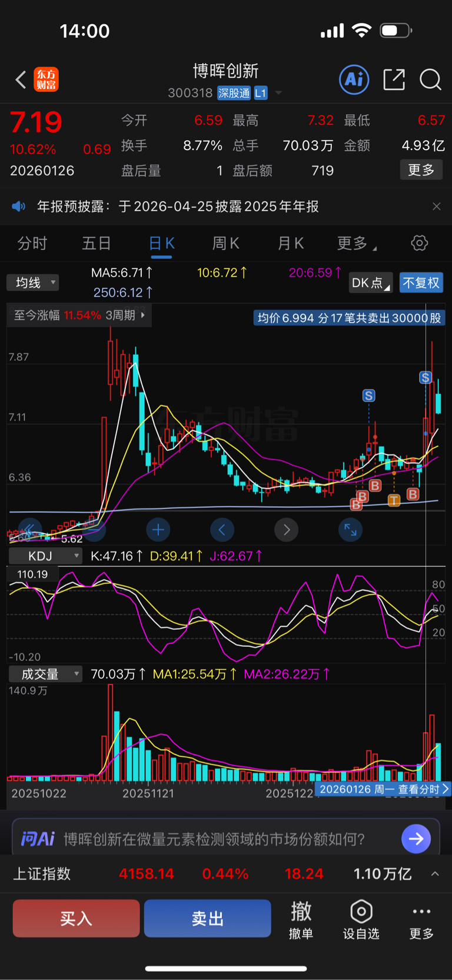452x980 pixels.
Task: Open chart settings gear icon
Action: [419, 243]
